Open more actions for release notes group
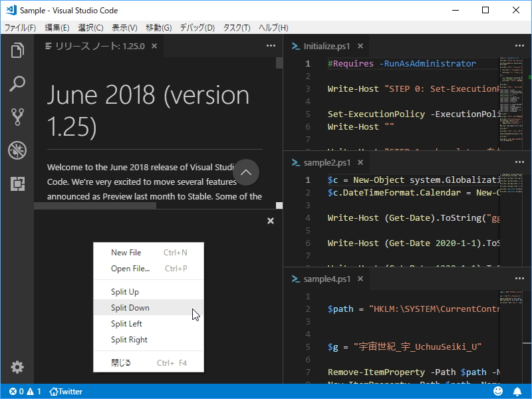The image size is (532, 399). tap(271, 46)
